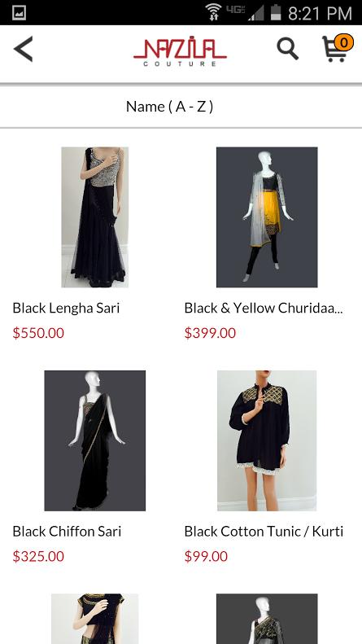Viewport: 362px width, 644px height.
Task: Select the Black Cotton Tunic / Kurti title
Action: pyautogui.click(x=264, y=532)
